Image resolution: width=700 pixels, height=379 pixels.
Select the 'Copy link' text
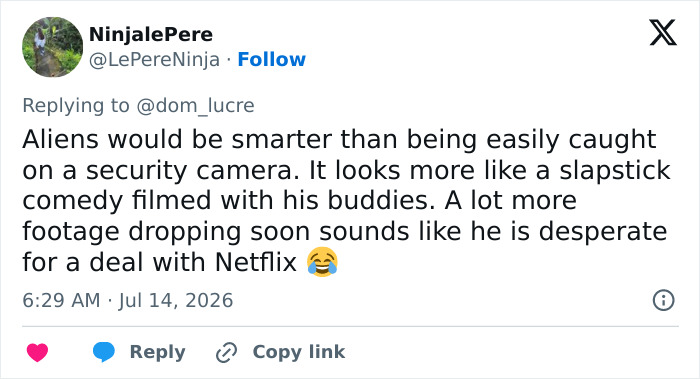click(x=299, y=352)
